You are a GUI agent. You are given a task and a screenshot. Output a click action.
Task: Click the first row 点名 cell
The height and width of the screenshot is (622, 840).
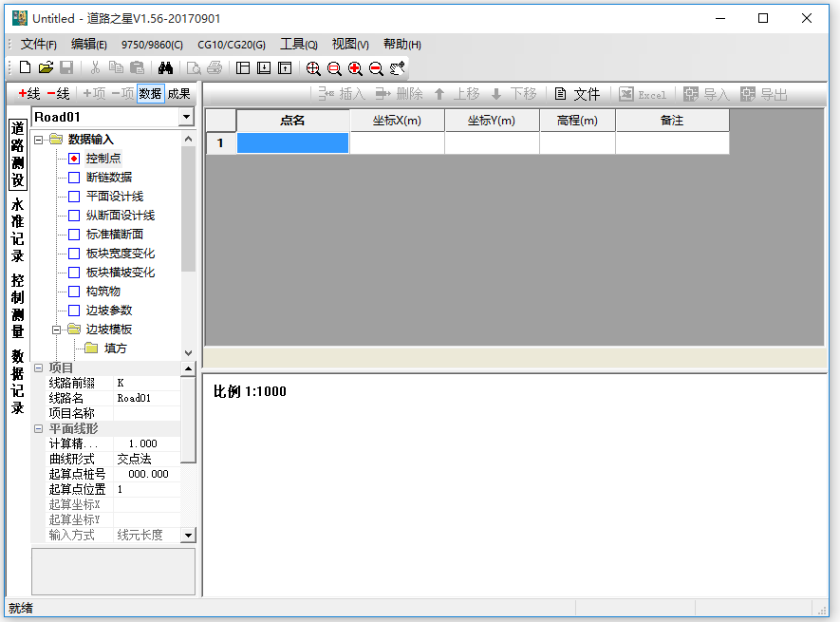[292, 143]
